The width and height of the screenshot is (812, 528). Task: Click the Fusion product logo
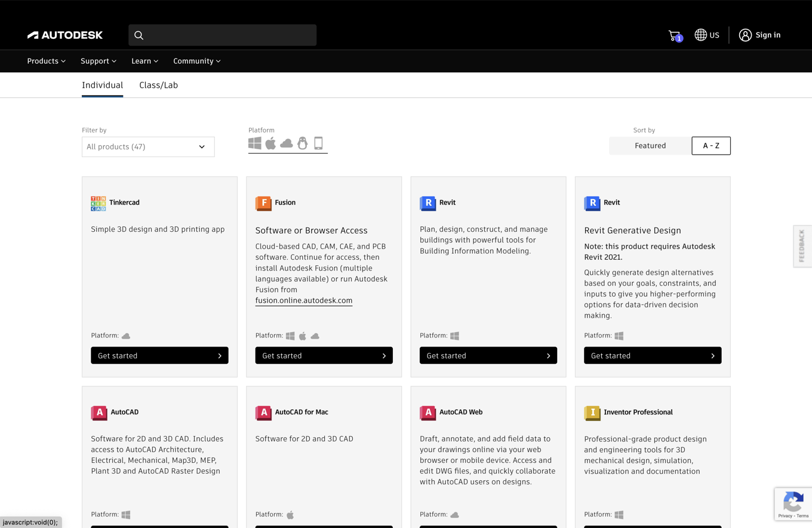[x=263, y=203]
